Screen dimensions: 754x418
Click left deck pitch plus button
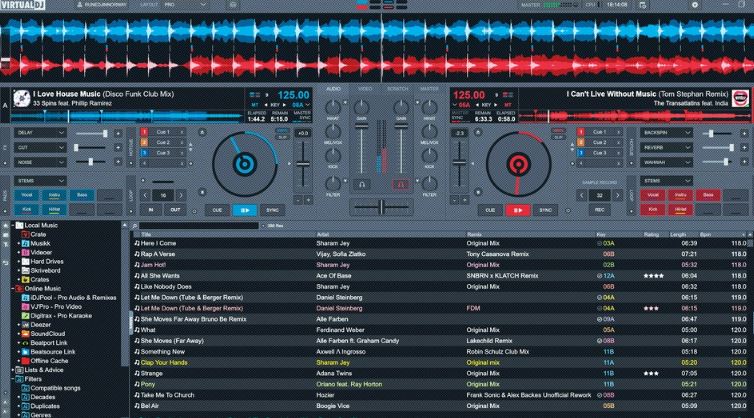[x=308, y=199]
